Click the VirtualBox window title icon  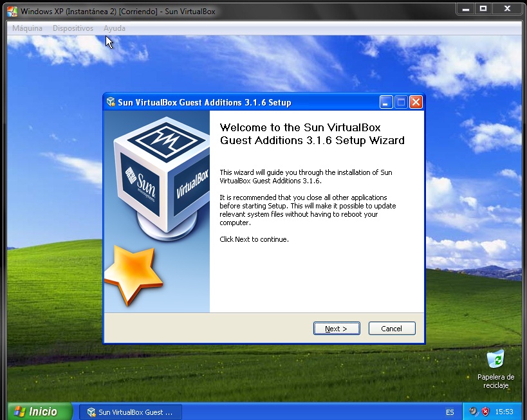[x=12, y=11]
